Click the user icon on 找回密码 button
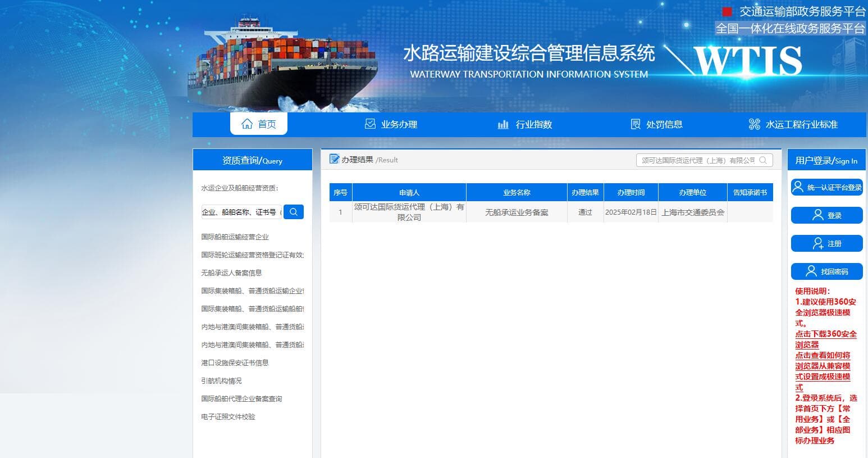 pyautogui.click(x=811, y=271)
